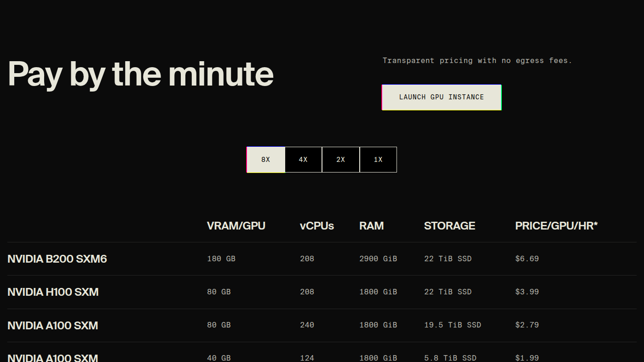Switch to the 4X GPU tab
Screen dimensions: 644x362
[303, 160]
